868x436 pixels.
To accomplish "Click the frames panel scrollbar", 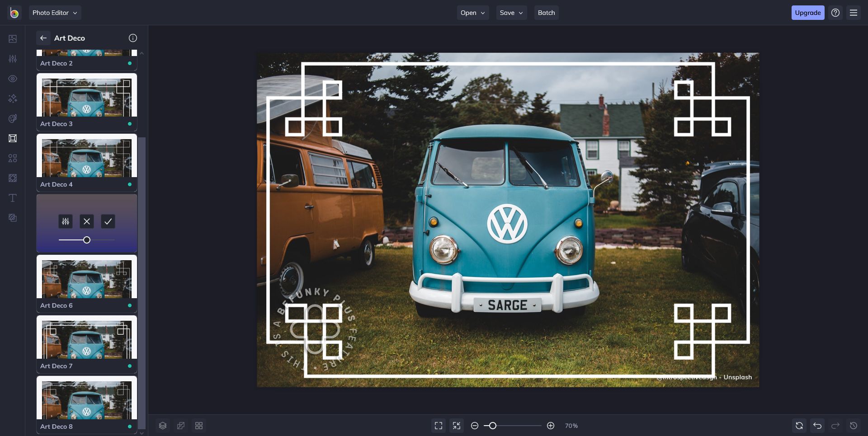I will click(142, 282).
